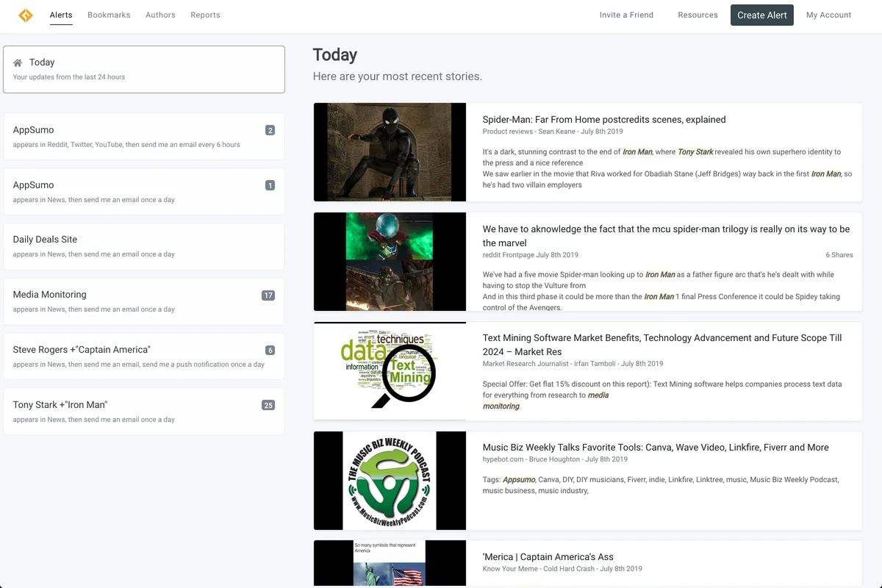Click the Music Biz Weekly Podcast thumbnail
This screenshot has width=882, height=588.
390,481
